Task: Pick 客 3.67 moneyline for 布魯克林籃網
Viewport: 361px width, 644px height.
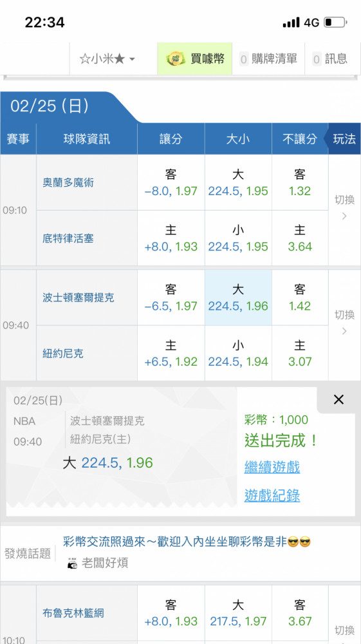Action: point(300,613)
